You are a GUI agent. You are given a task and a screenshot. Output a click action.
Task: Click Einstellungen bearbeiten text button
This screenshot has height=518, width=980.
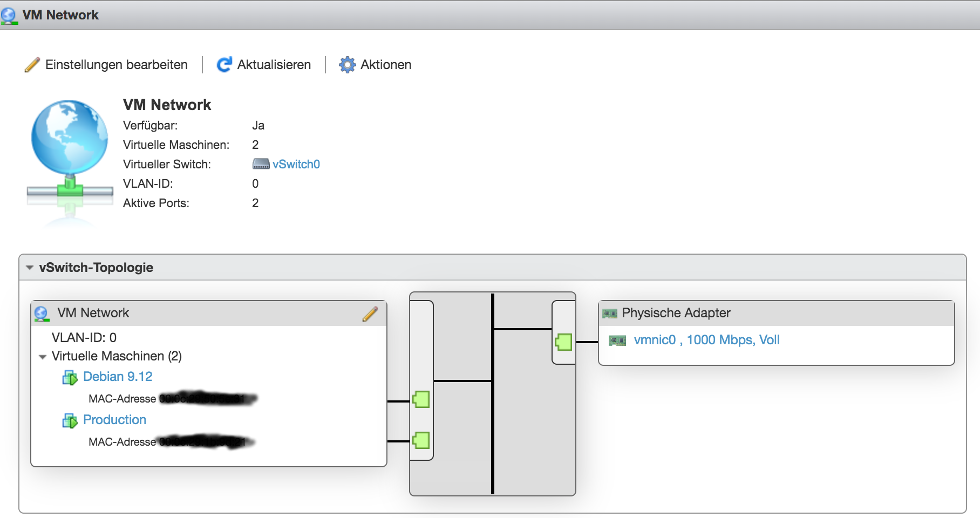(116, 65)
